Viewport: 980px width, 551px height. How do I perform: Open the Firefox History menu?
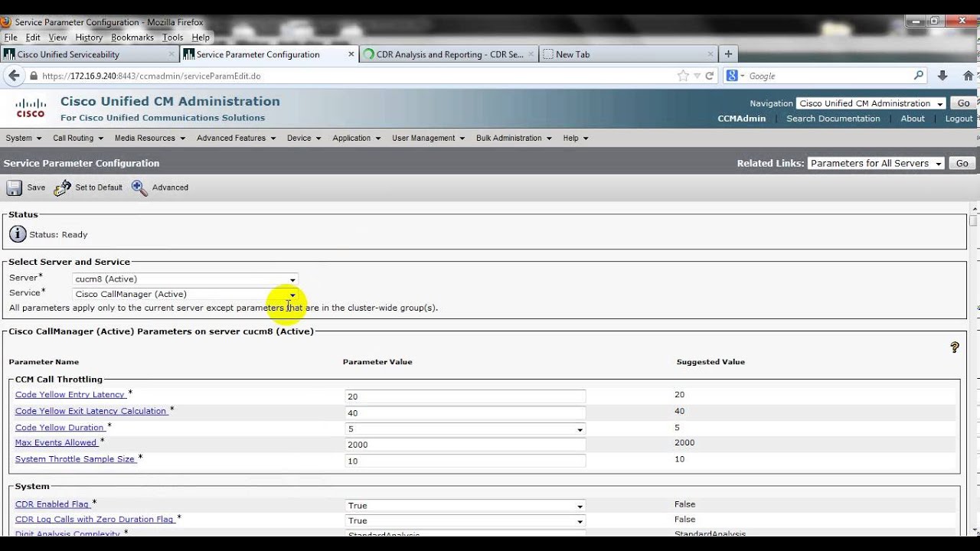tap(89, 37)
